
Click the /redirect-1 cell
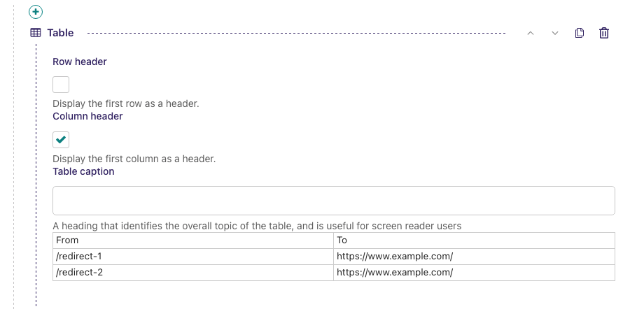click(x=193, y=257)
